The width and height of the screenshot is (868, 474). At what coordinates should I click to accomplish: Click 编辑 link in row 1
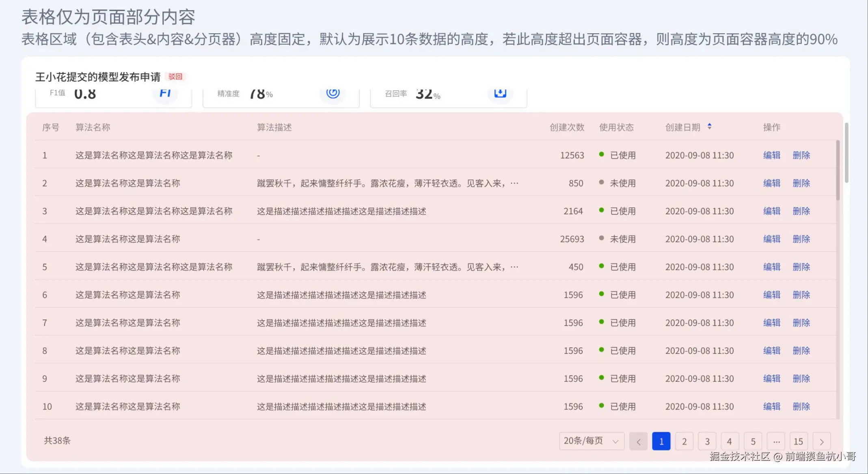pos(772,155)
